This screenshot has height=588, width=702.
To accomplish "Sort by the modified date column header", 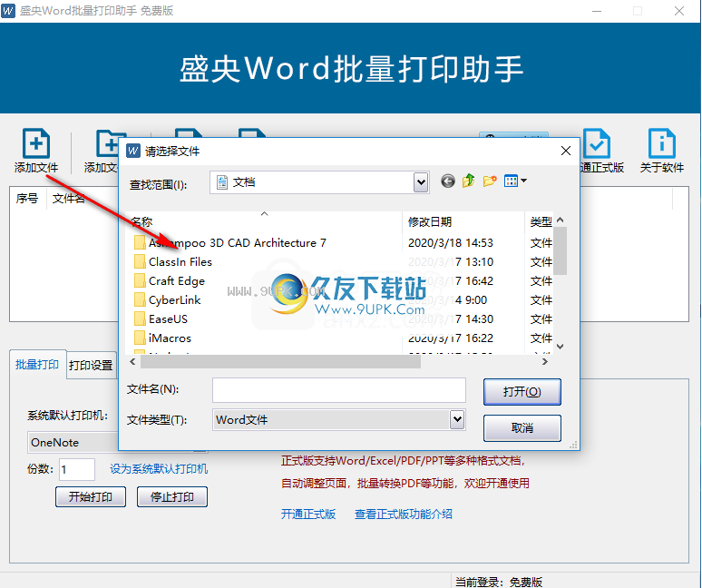I will tap(463, 221).
